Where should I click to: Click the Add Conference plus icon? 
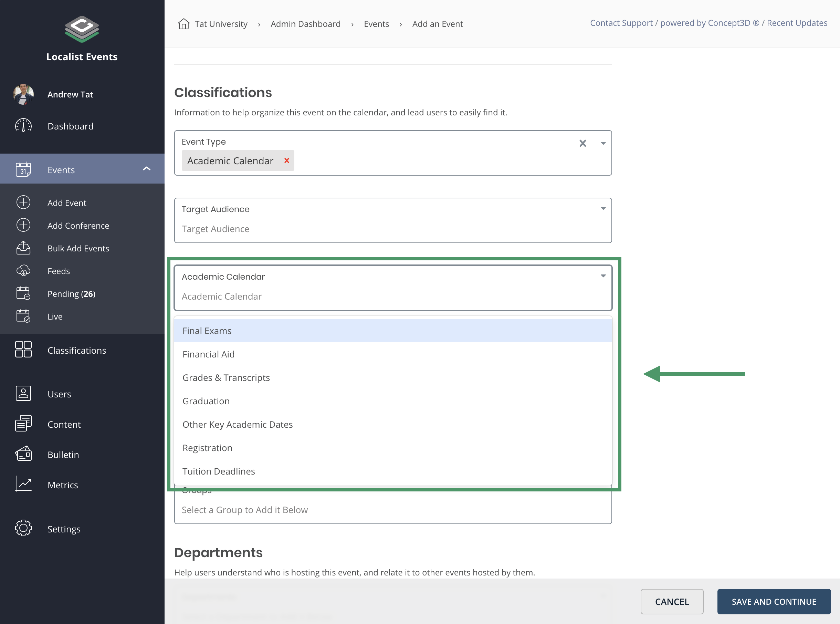coord(23,225)
